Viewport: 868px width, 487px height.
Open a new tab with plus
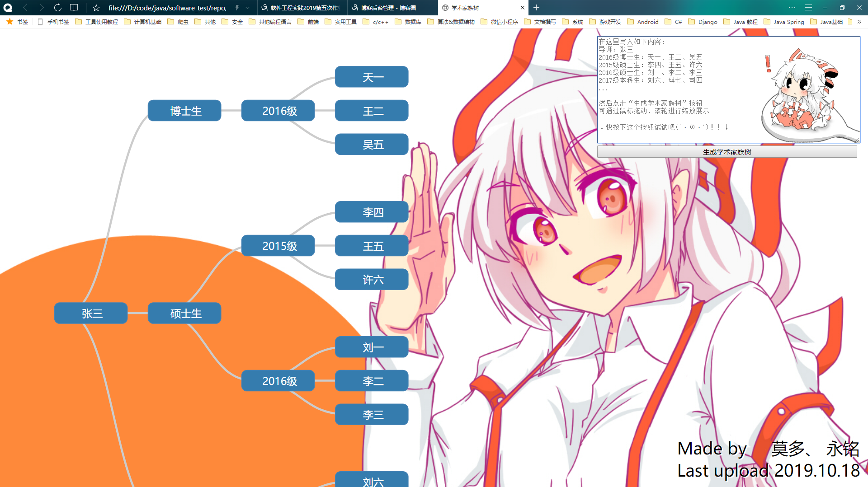pos(537,8)
